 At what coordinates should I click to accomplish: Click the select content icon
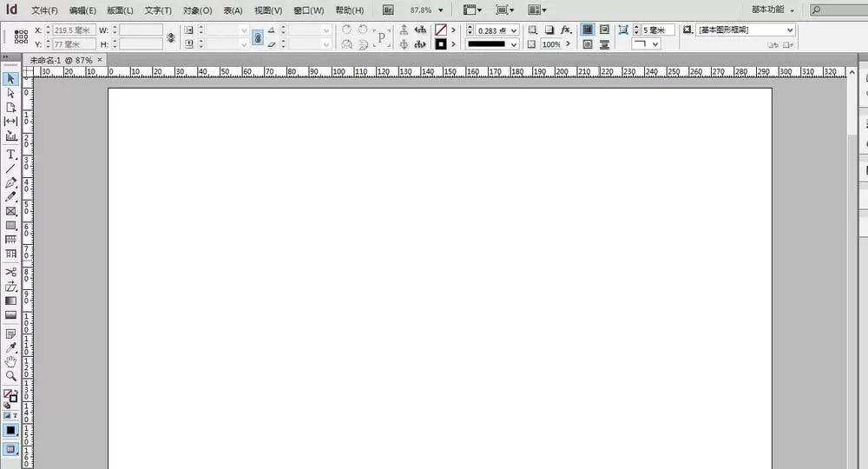404,44
